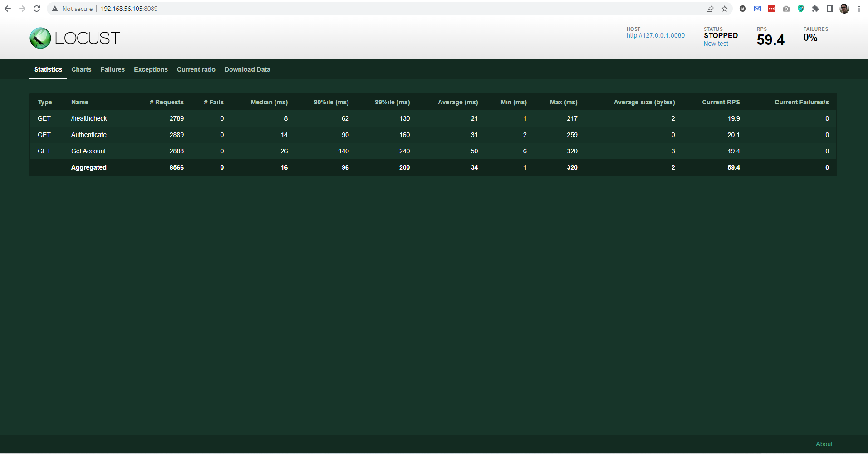Click the share page icon

click(710, 9)
